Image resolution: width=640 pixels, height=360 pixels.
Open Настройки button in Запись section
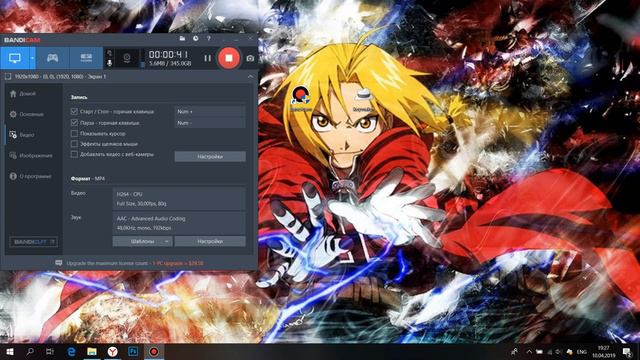pyautogui.click(x=210, y=156)
